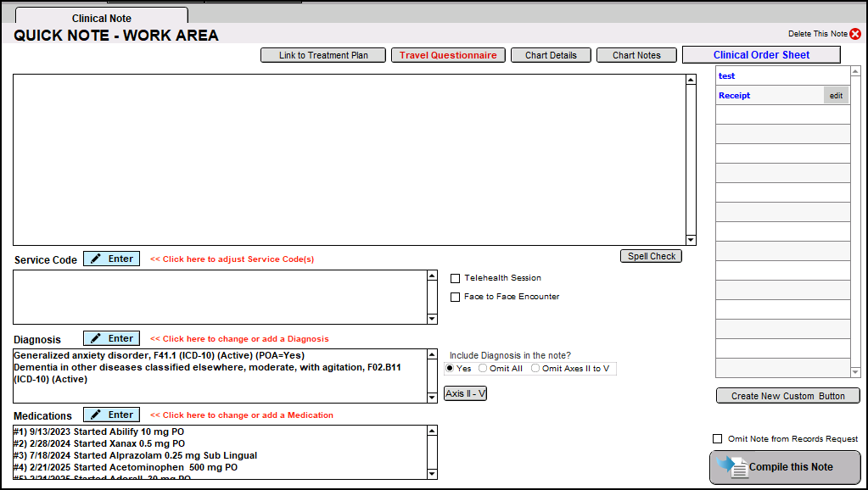Click the Medications pencil Enter button
This screenshot has height=490, width=868.
pyautogui.click(x=111, y=415)
